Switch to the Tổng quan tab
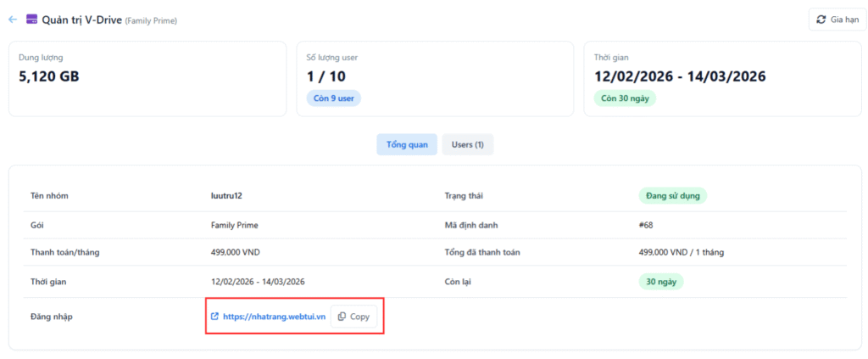The image size is (868, 359). coord(407,145)
